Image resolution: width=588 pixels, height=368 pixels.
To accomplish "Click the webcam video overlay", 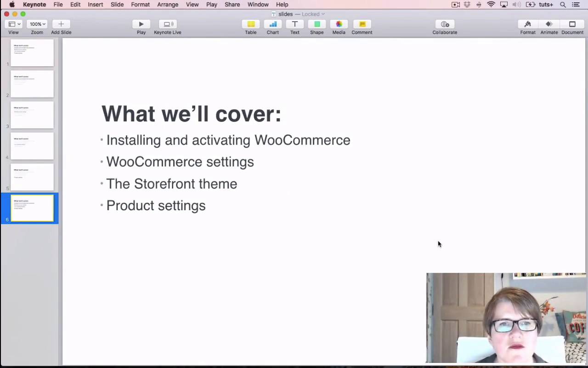I will point(506,318).
